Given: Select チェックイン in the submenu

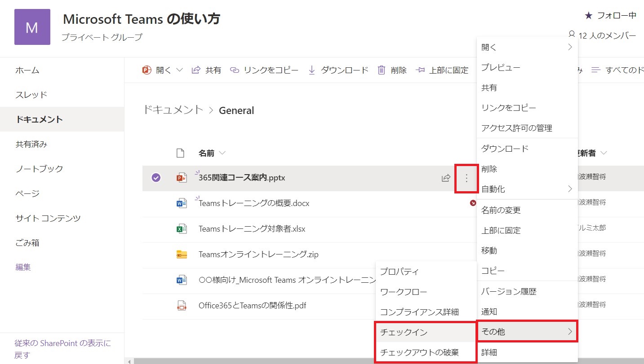Looking at the screenshot, I should (x=426, y=332).
